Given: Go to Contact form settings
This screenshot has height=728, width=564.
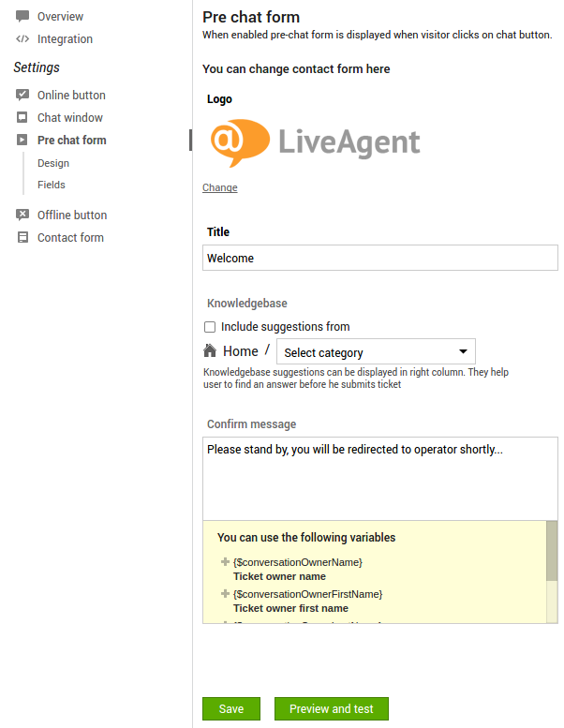Looking at the screenshot, I should 70,237.
